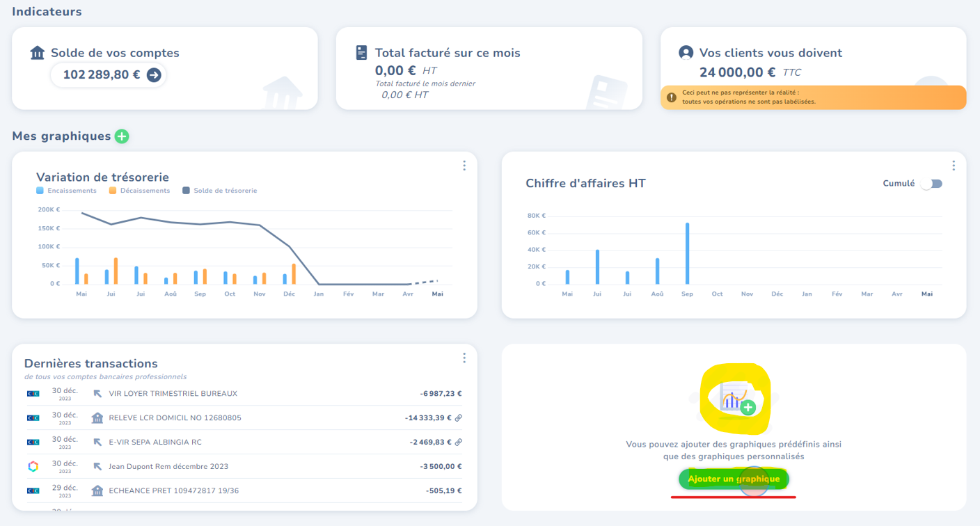Open VIR LOYER TRIMESTRIEL BUREAUX transaction
Image resolution: width=980 pixels, height=526 pixels.
click(x=173, y=394)
